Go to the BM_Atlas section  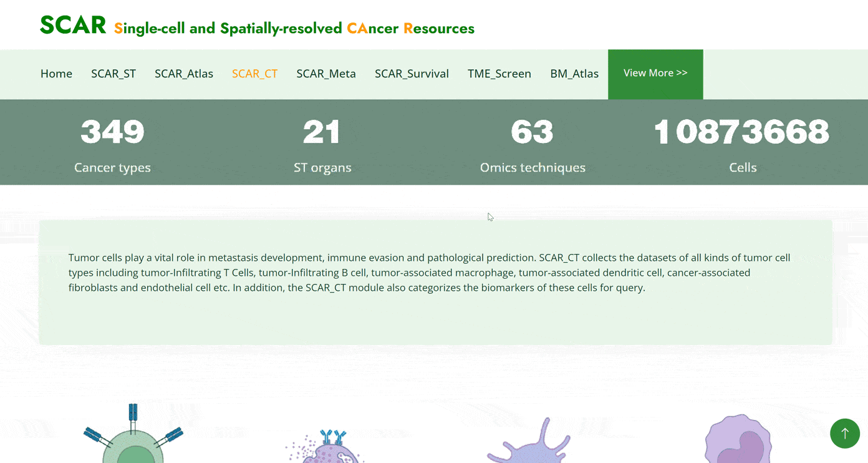click(574, 74)
